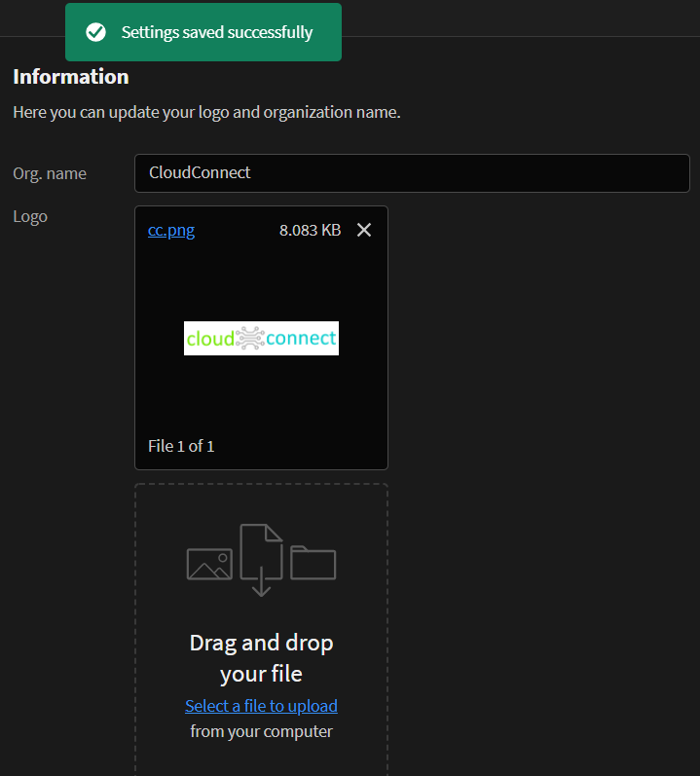Open the cc.png file link
Viewport: 700px width, 776px height.
(171, 230)
